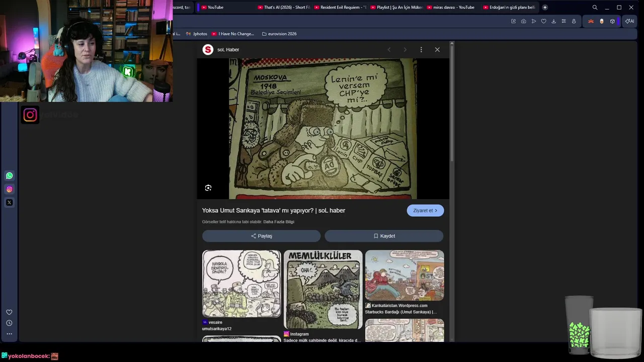This screenshot has width=644, height=362.
Task: Click the egg-shaped extension icon
Action: point(602,21)
